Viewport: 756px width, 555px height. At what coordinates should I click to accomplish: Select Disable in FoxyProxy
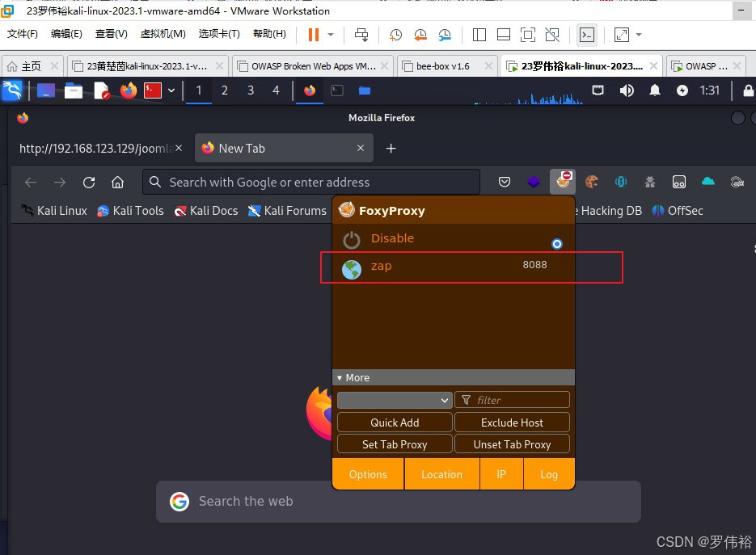coord(454,238)
